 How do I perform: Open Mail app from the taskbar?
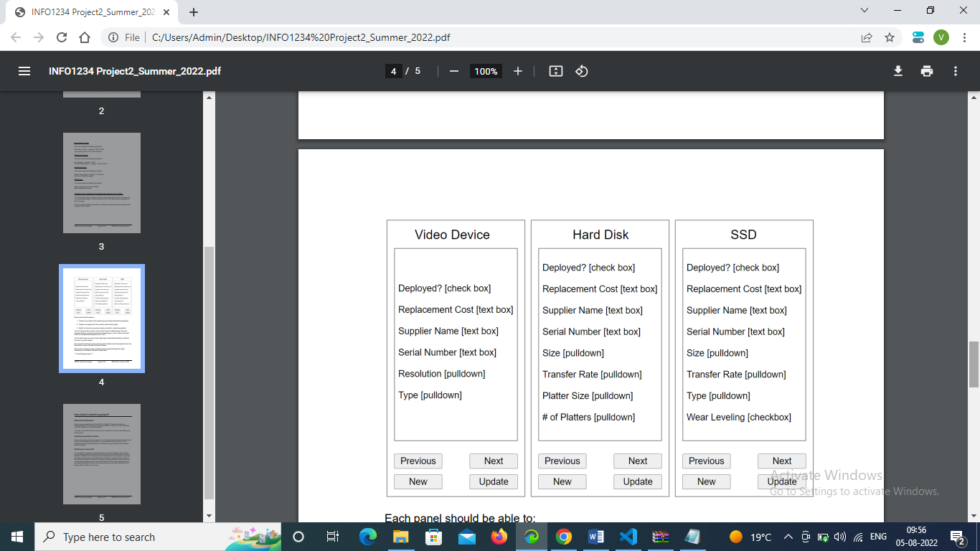click(x=466, y=537)
